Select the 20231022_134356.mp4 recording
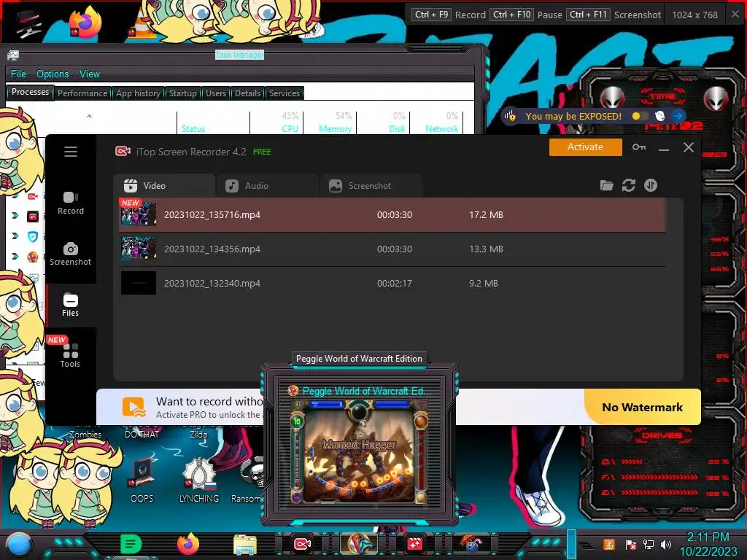747x560 pixels. [392, 249]
